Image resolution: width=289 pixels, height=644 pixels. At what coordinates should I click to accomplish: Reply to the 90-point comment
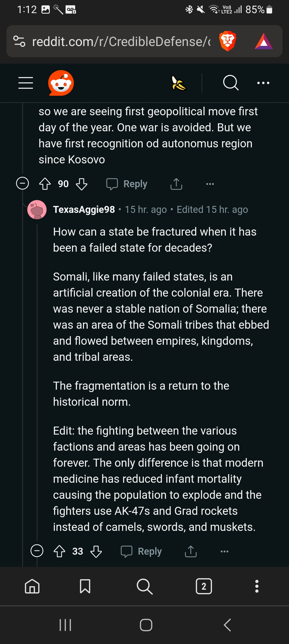point(127,184)
